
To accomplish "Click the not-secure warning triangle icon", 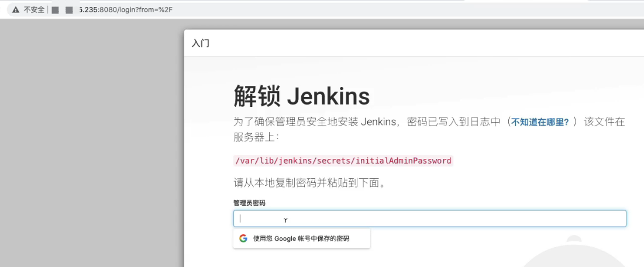I will [x=16, y=10].
